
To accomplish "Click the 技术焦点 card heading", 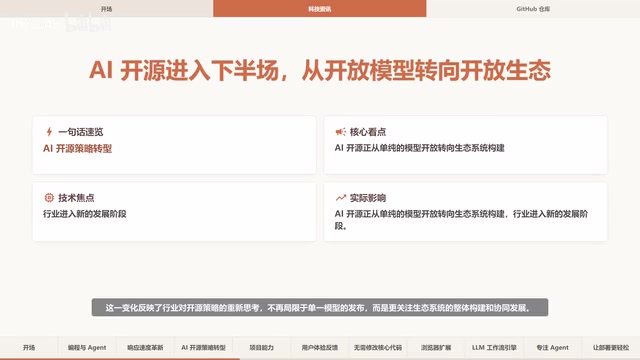I will pos(76,198).
